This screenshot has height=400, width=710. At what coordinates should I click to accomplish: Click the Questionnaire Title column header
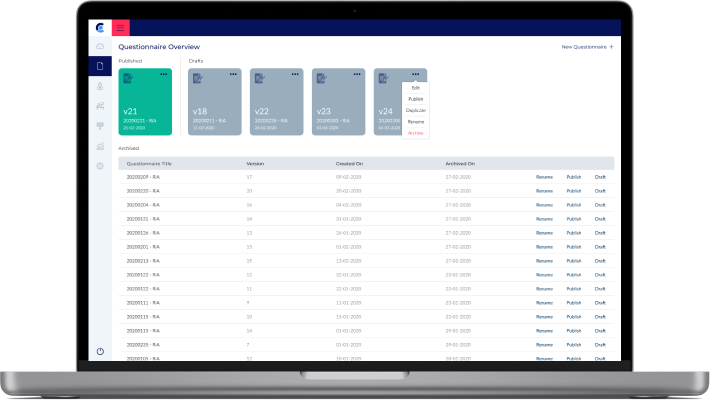tap(149, 164)
